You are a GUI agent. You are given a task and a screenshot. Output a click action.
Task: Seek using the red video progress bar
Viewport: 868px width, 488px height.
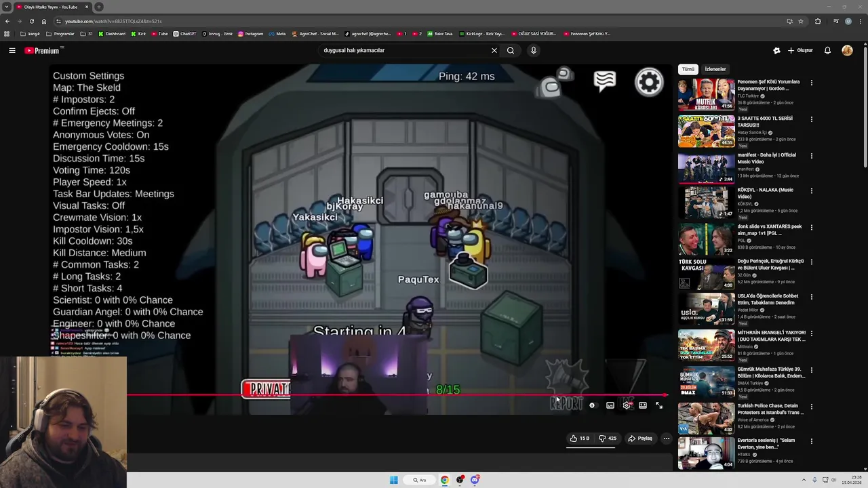point(397,394)
